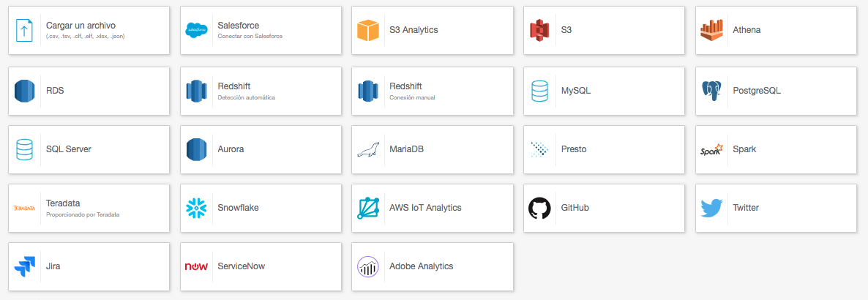Choose Redshift Detección automática data source

coord(261,91)
